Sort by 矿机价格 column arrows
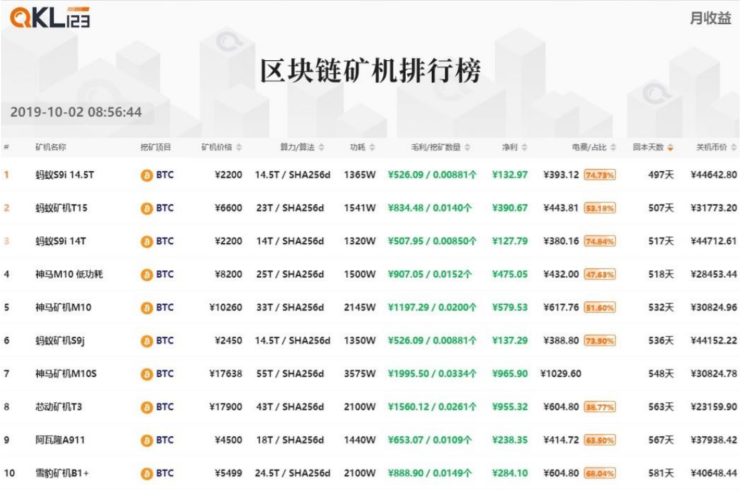This screenshot has width=745, height=493. (239, 147)
